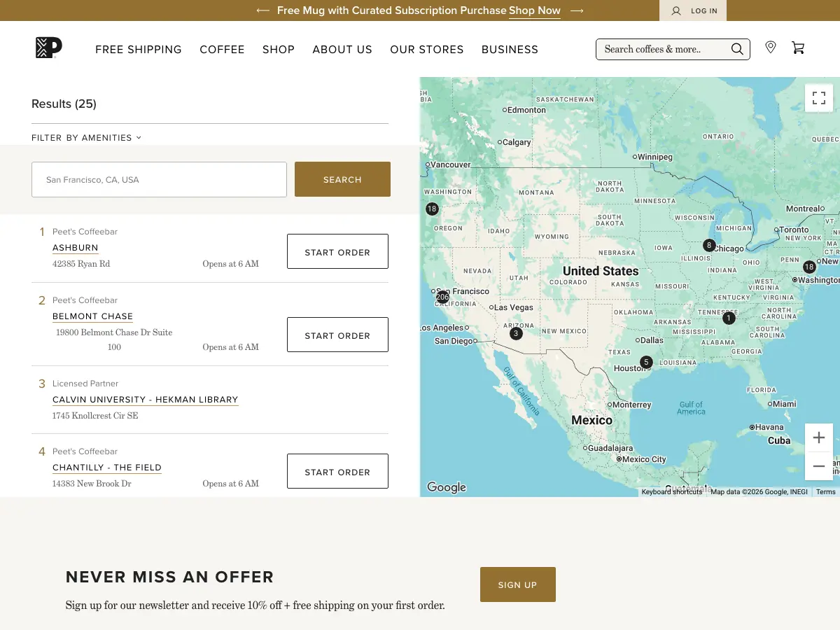Open CHANTILLY - THE FIELD store link
Viewport: 840px width, 630px height.
[107, 468]
